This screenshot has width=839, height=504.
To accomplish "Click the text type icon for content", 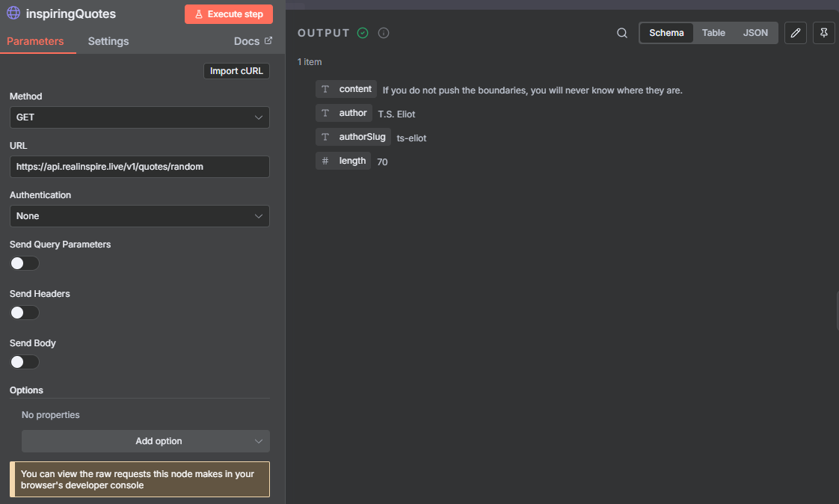I will pyautogui.click(x=325, y=89).
